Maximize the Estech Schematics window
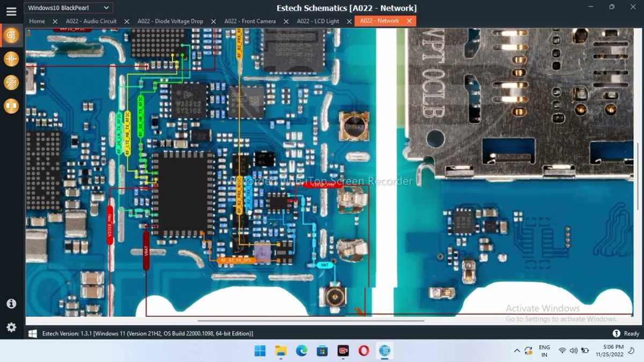 [612, 7]
